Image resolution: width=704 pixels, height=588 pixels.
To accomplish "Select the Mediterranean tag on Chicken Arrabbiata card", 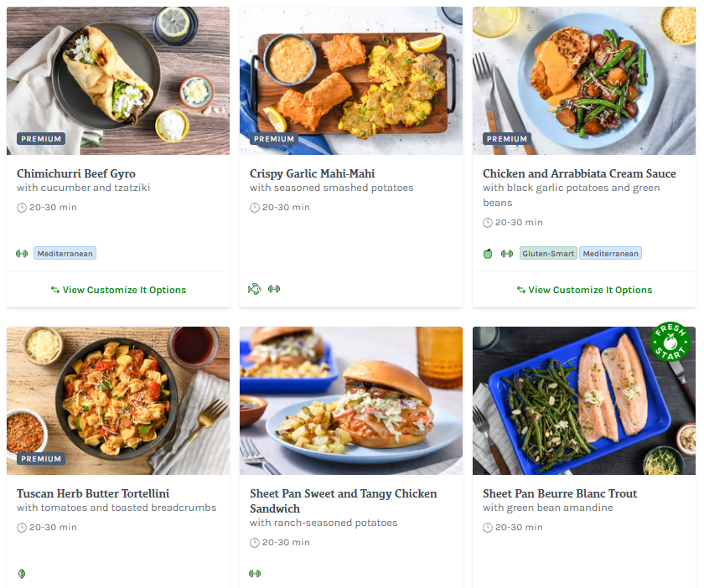I will point(611,253).
